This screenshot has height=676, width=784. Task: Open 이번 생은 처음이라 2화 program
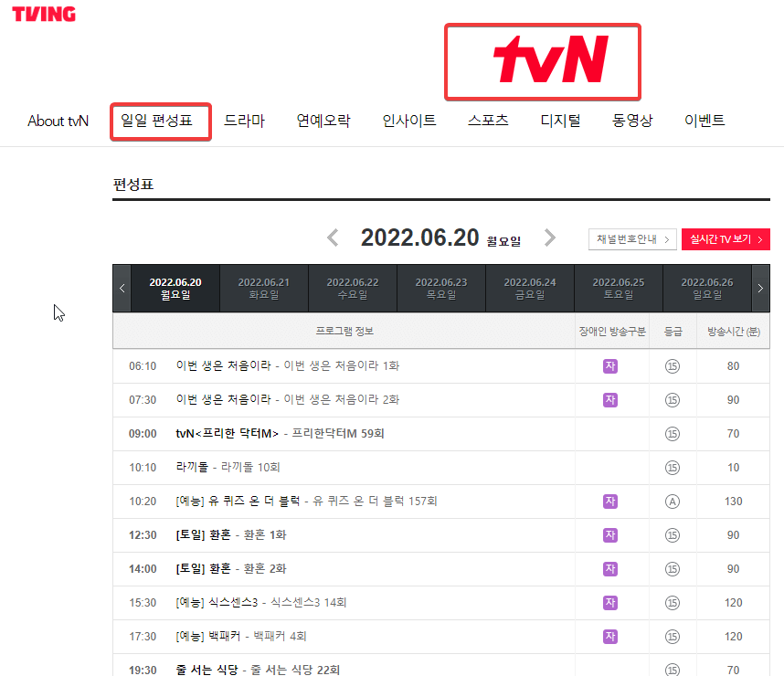click(288, 400)
